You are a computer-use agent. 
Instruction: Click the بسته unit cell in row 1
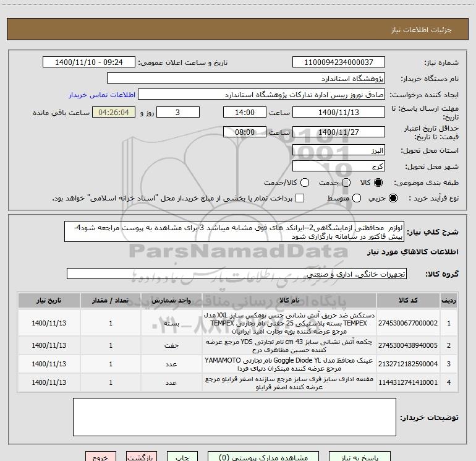tap(171, 323)
